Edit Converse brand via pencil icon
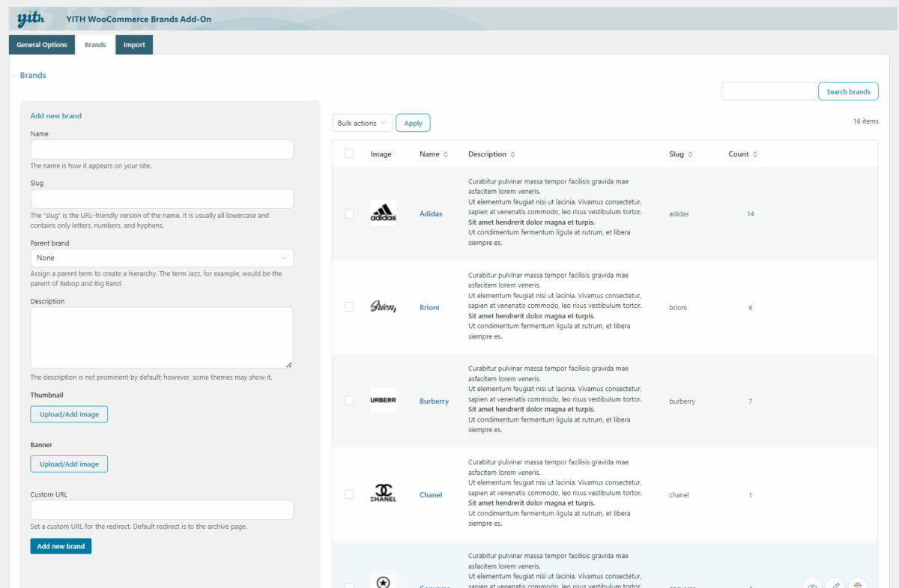The image size is (899, 588). [x=835, y=584]
